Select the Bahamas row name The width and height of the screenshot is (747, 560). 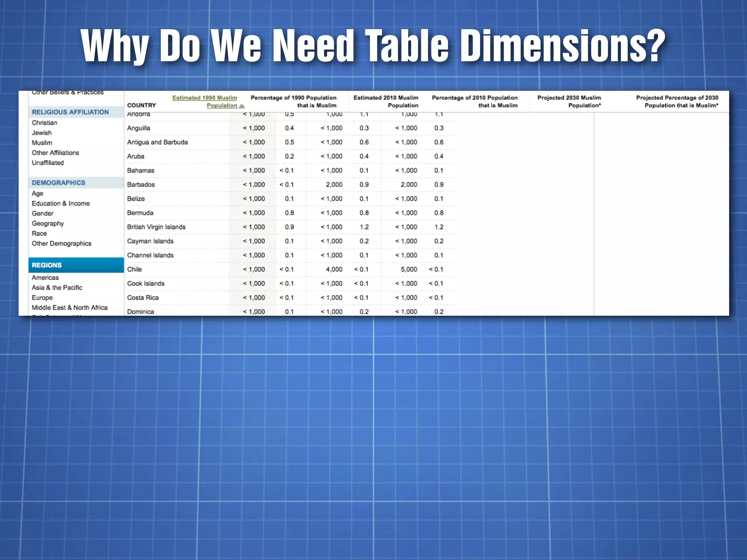coord(141,171)
